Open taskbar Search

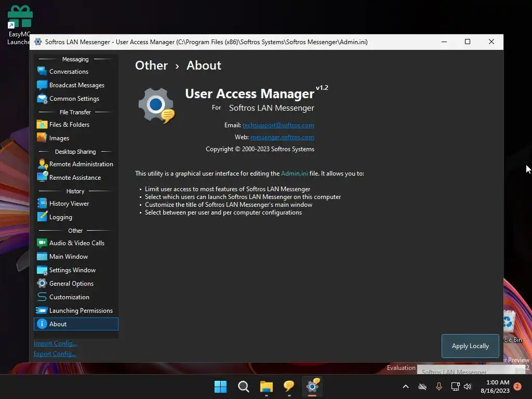tap(243, 387)
